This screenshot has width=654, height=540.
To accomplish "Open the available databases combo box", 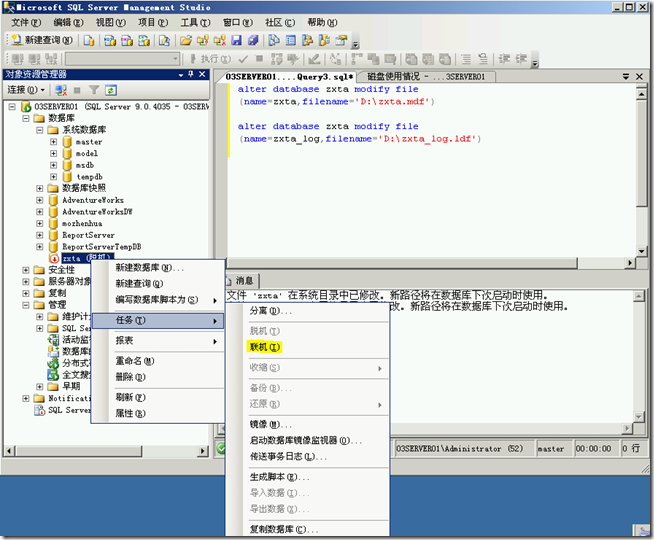I will (x=123, y=59).
